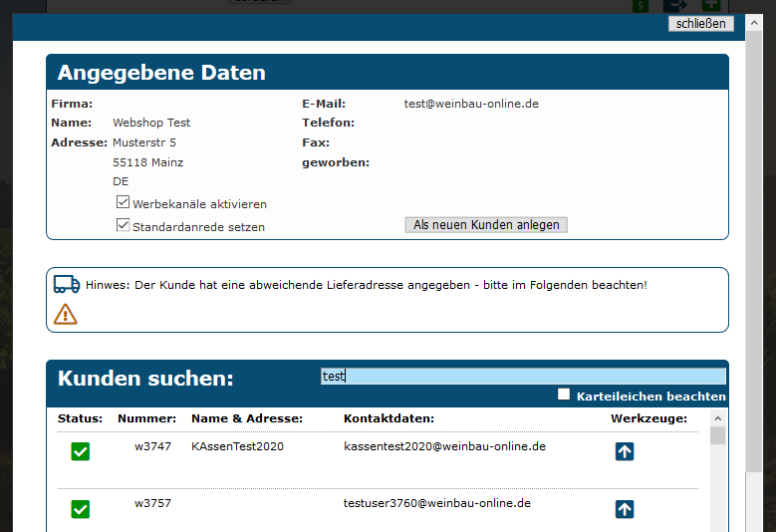Image resolution: width=776 pixels, height=532 pixels.
Task: Click the green dollar icon at top
Action: coord(643,5)
